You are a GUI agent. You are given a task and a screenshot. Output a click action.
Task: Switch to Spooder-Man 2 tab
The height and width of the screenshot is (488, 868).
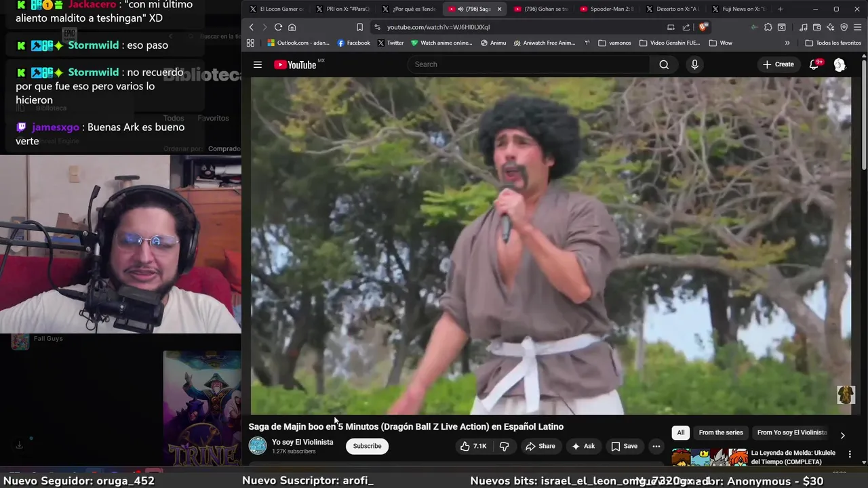(606, 9)
